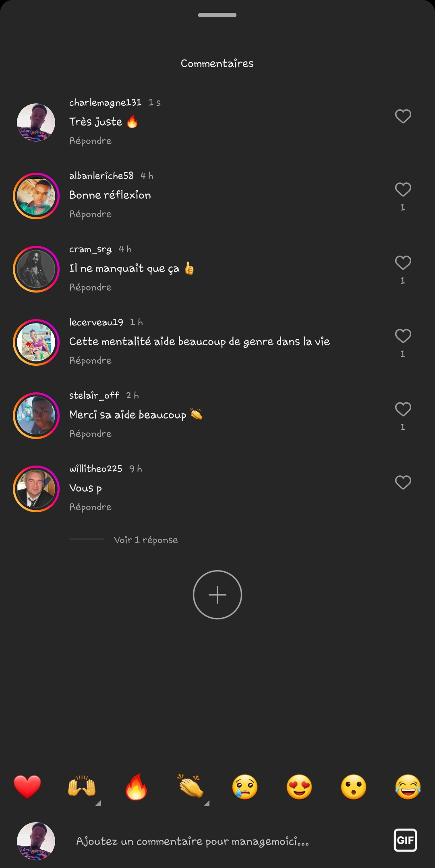Tap the crying face emoji

click(x=245, y=787)
